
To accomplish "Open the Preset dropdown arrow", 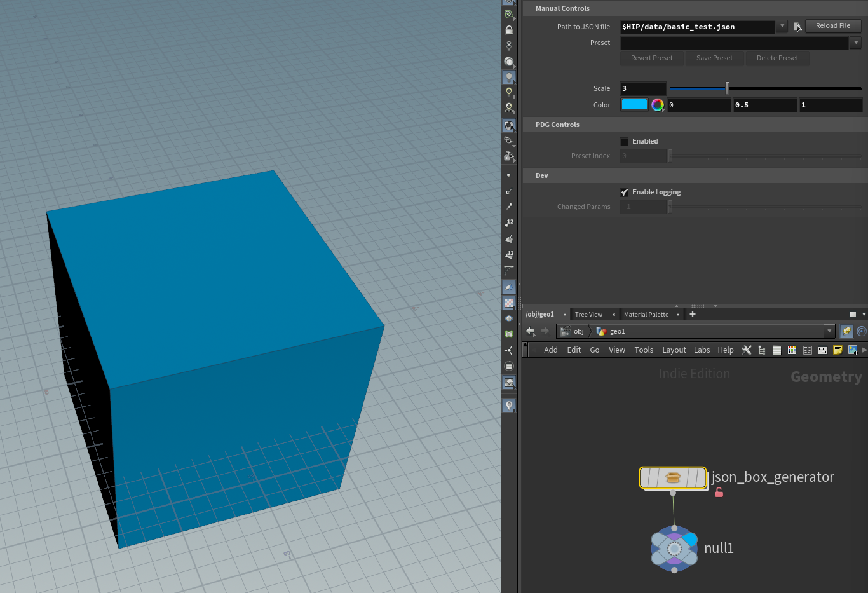I will [x=856, y=43].
